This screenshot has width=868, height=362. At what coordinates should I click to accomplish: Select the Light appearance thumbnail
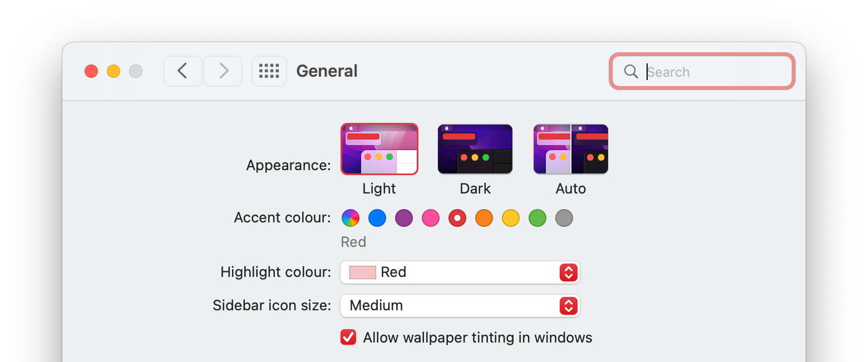pos(379,149)
